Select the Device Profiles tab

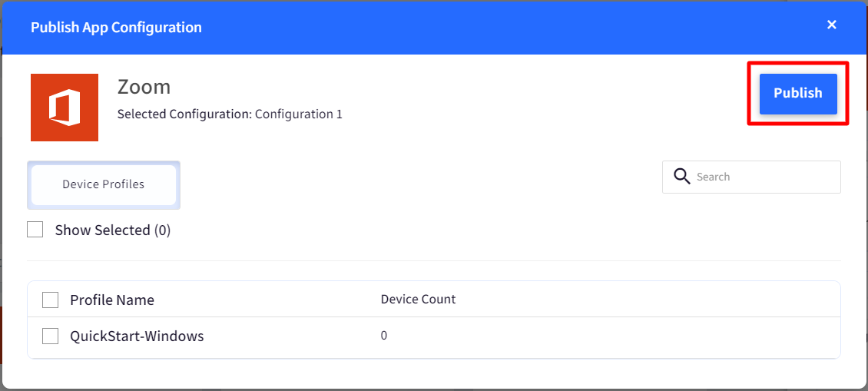pos(104,184)
